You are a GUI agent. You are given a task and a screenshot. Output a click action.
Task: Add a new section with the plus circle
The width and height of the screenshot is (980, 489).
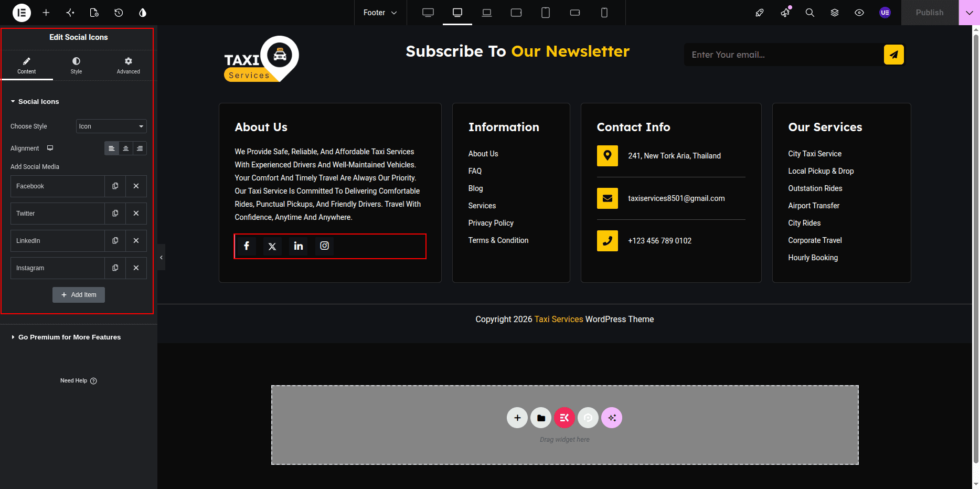(517, 418)
